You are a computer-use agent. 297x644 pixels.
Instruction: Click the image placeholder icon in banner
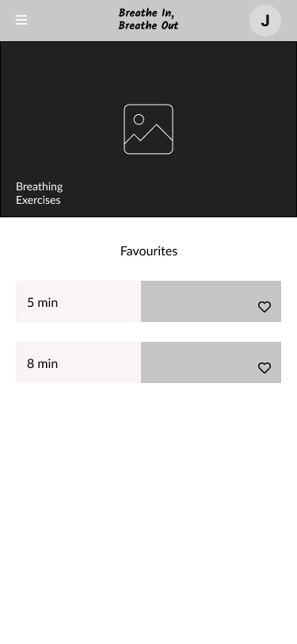click(x=149, y=129)
